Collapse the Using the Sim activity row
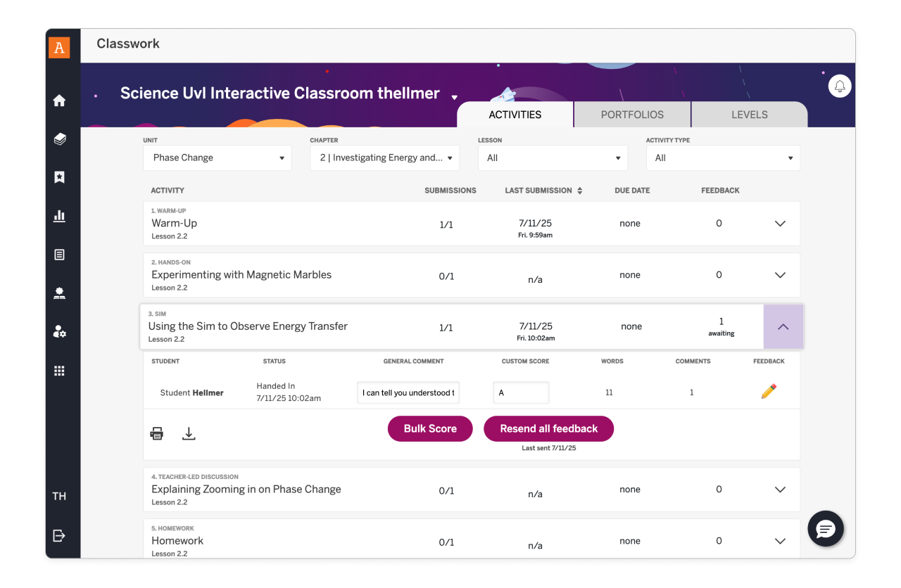This screenshot has width=901, height=588. (x=783, y=327)
